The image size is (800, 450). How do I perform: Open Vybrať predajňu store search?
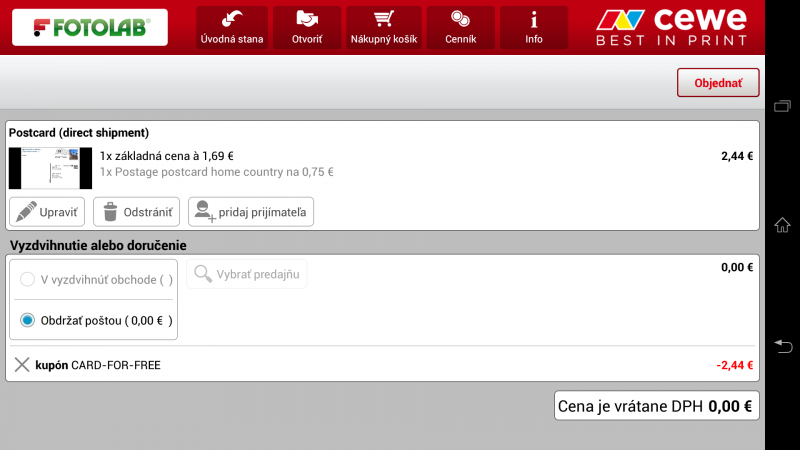(x=247, y=274)
